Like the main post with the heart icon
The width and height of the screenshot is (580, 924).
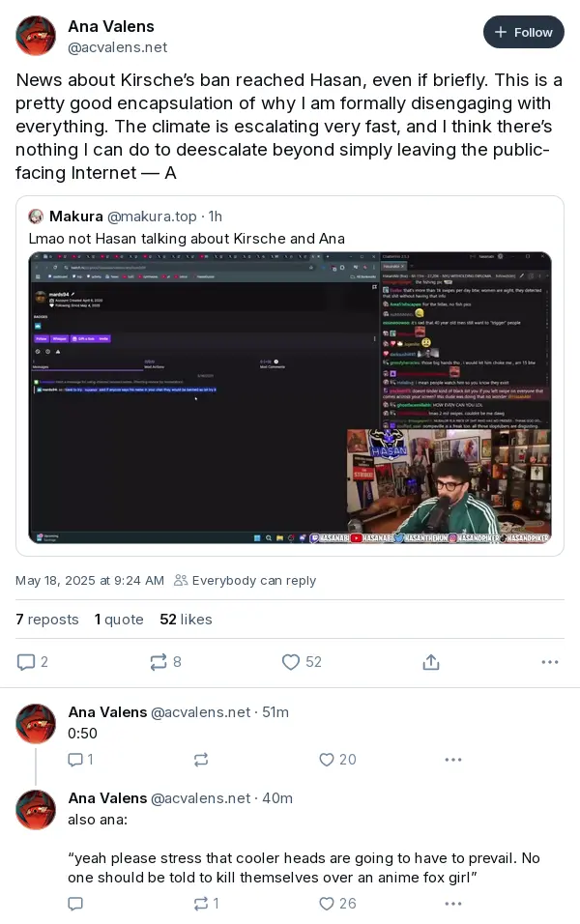tap(291, 662)
